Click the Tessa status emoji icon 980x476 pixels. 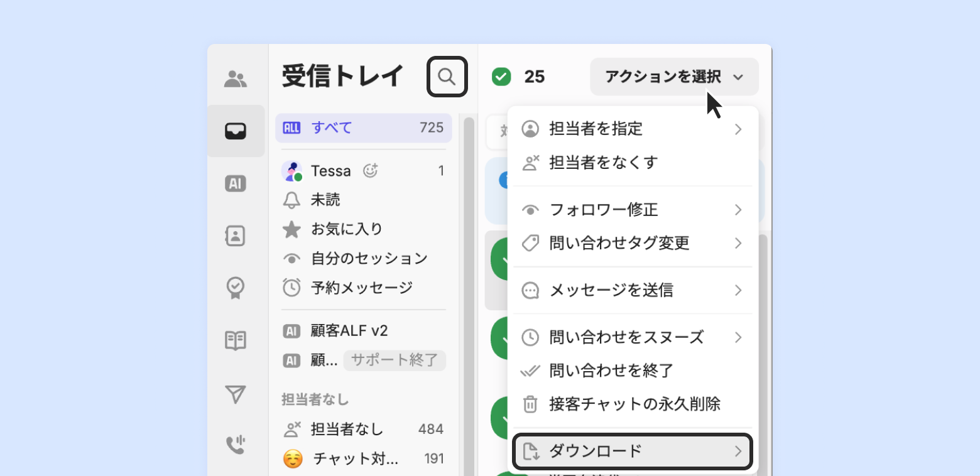tap(371, 170)
